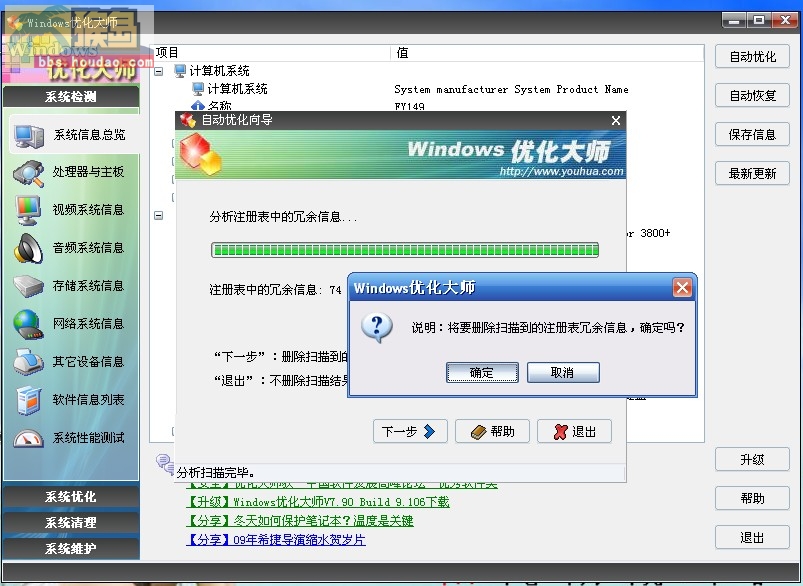Click the System manufacturer System Product Name value
Viewport: 803px width, 586px height.
click(511, 89)
